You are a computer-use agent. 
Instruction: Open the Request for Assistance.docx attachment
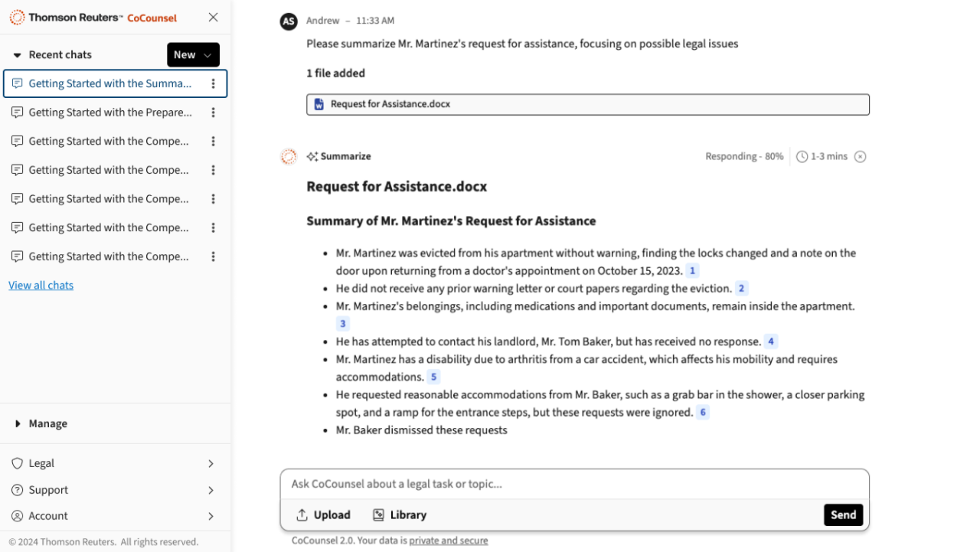coord(587,104)
